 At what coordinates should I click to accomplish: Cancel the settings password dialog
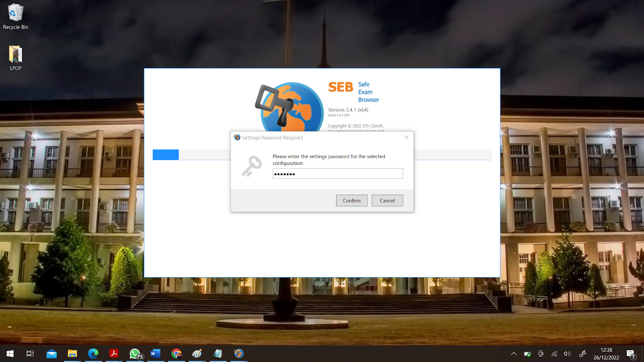(x=387, y=200)
